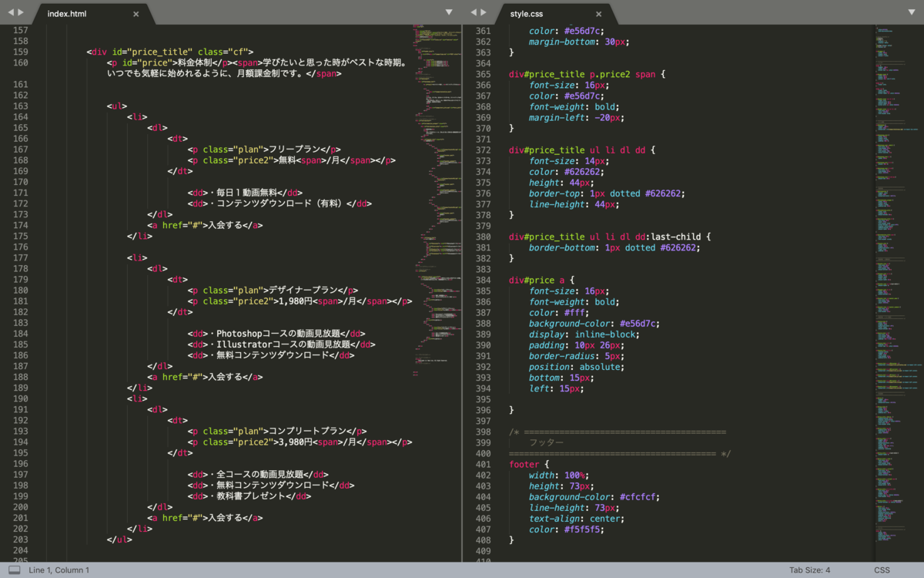The height and width of the screenshot is (578, 924).
Task: Click the 'Line 1, Column 1' status entry
Action: tap(59, 570)
